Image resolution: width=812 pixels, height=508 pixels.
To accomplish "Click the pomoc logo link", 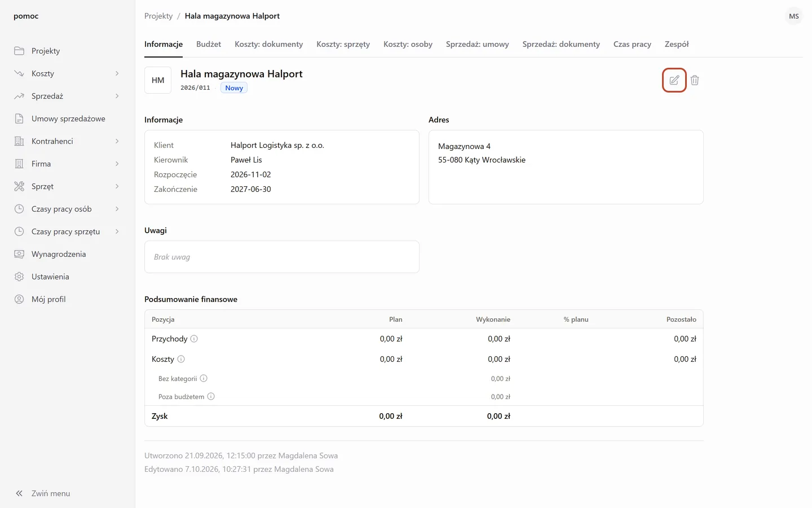I will 26,16.
